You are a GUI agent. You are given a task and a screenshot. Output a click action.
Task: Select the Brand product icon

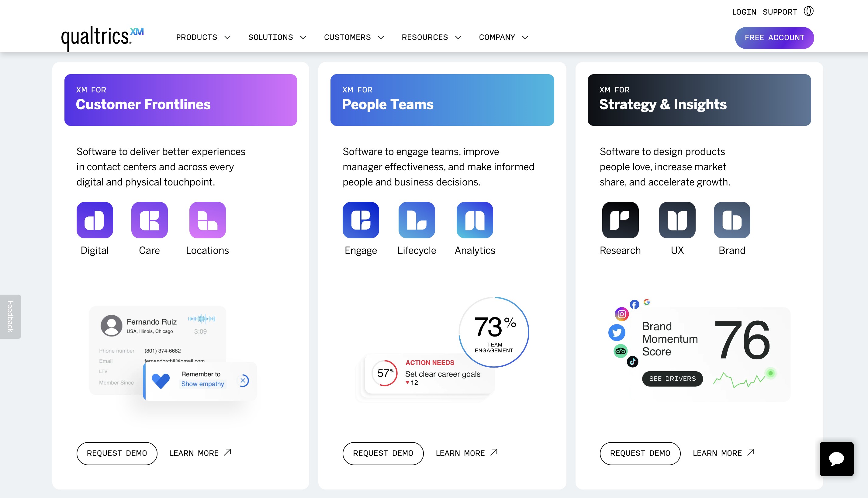click(732, 220)
